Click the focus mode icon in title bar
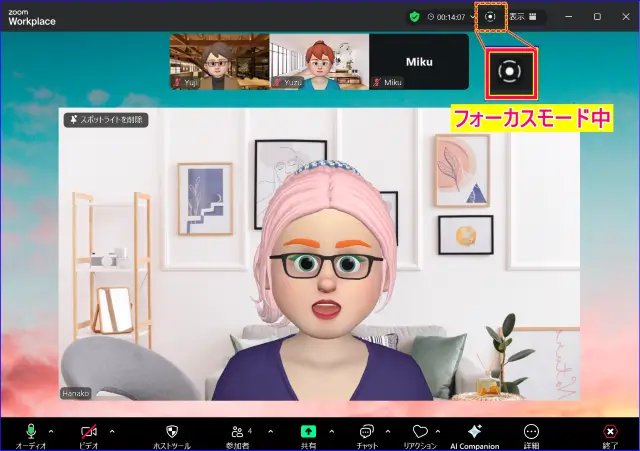Viewport: 640px width, 451px height. (x=490, y=16)
